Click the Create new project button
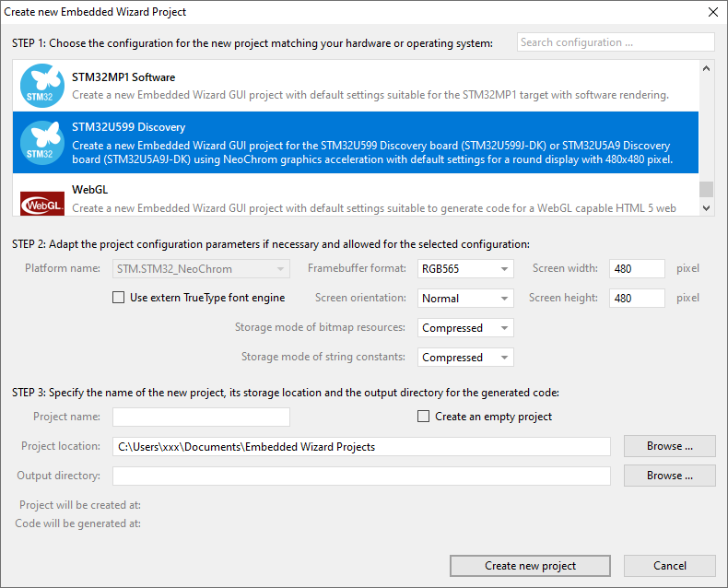This screenshot has width=728, height=588. pyautogui.click(x=530, y=566)
